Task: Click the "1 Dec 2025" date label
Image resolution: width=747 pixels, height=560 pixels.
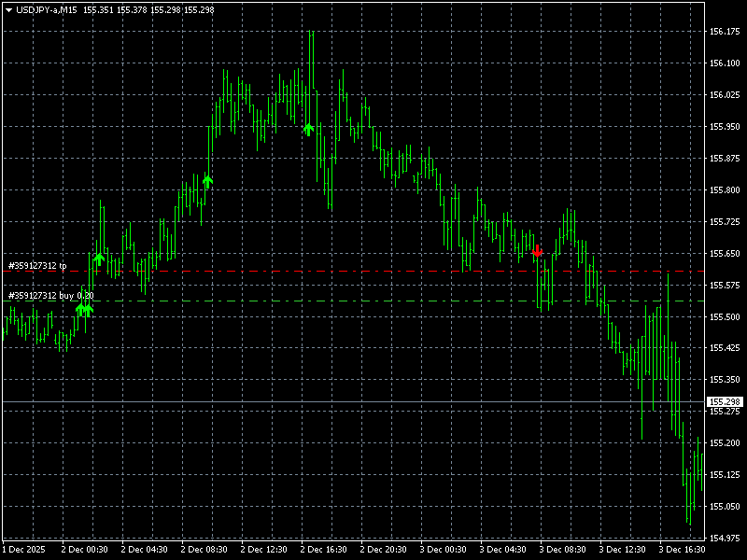Action: tap(22, 550)
